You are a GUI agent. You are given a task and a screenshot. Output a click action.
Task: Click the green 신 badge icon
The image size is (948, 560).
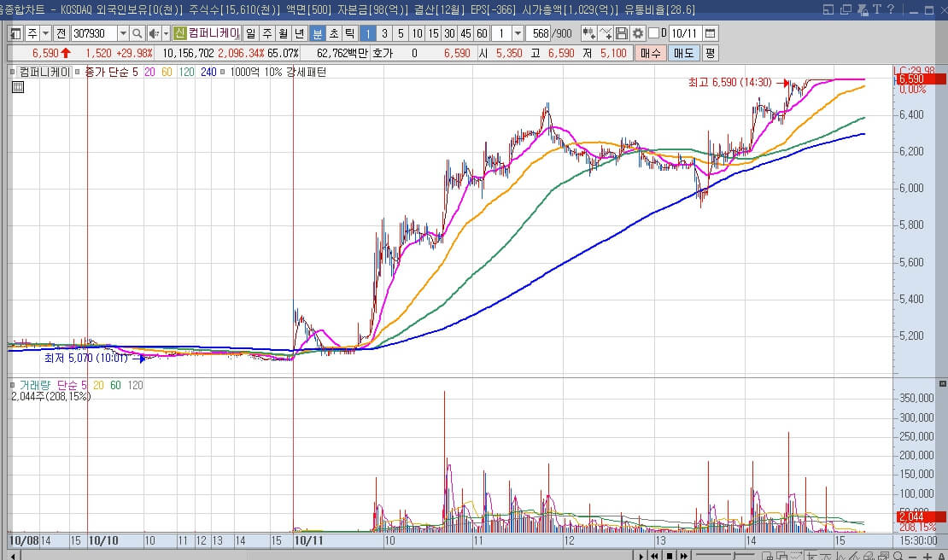coord(179,33)
